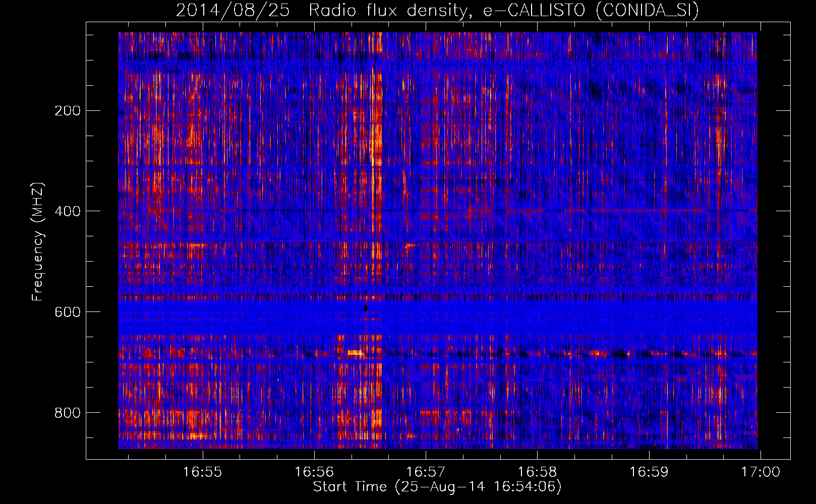816x504 pixels.
Task: Click the 16:57 time tick label
Action: tap(426, 472)
